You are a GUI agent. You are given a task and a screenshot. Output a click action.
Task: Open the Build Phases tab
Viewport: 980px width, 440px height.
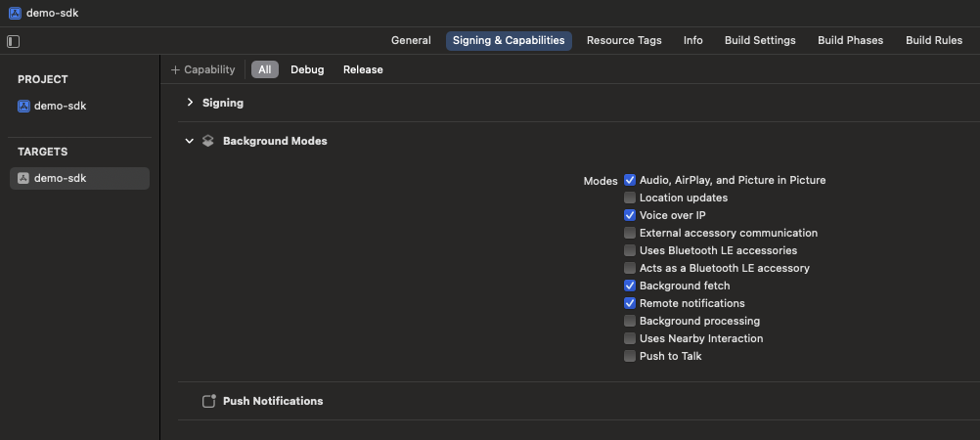pyautogui.click(x=850, y=40)
